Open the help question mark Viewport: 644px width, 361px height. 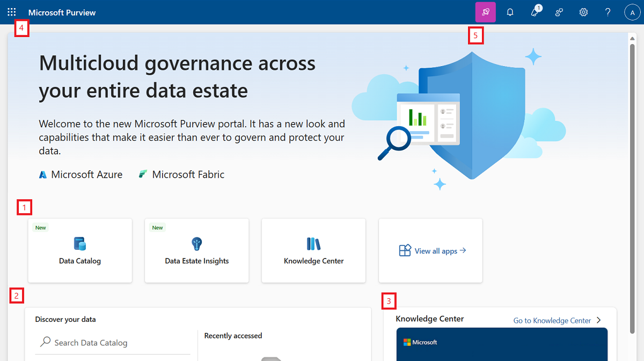pyautogui.click(x=608, y=12)
